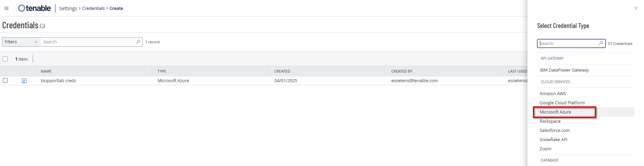Click the icon beside Credentials heading
Viewport: 644px width, 166px height.
coord(42,26)
